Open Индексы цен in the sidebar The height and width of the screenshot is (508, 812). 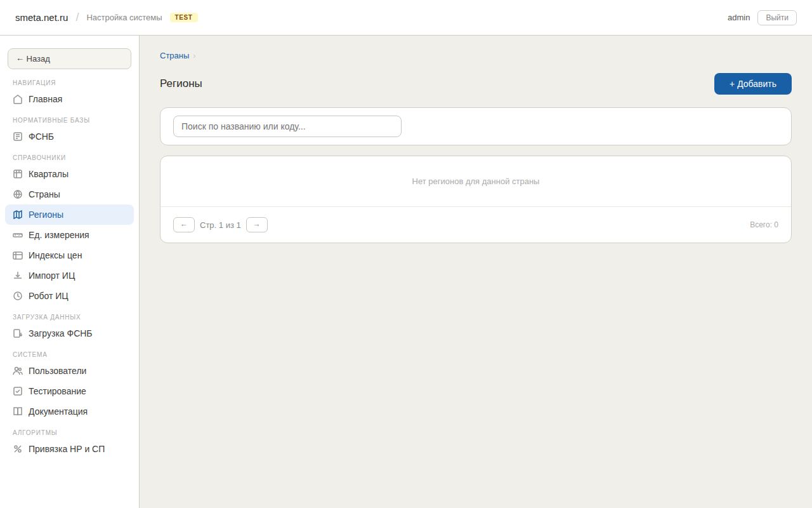[x=55, y=255]
